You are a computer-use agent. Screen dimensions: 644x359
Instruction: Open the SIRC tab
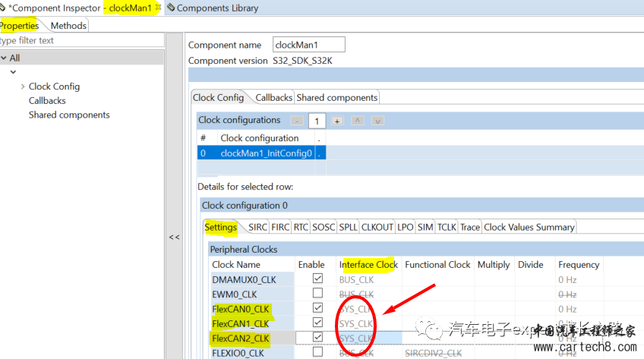pos(258,227)
